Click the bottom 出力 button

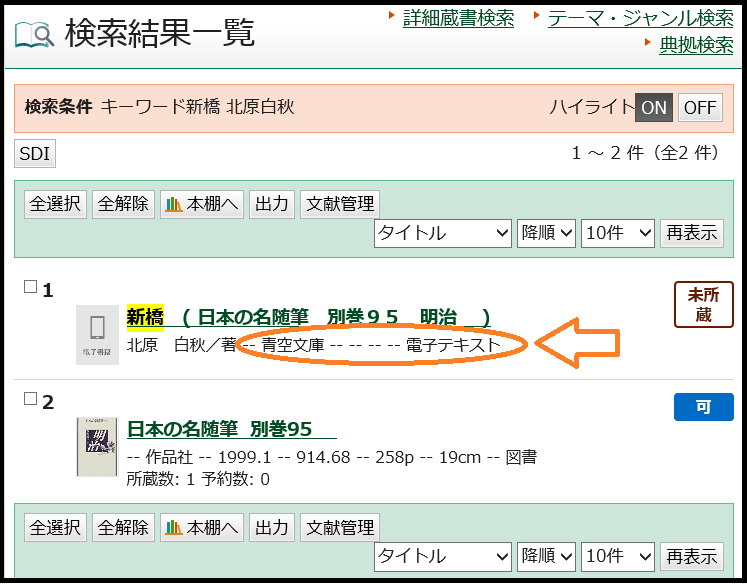click(272, 527)
